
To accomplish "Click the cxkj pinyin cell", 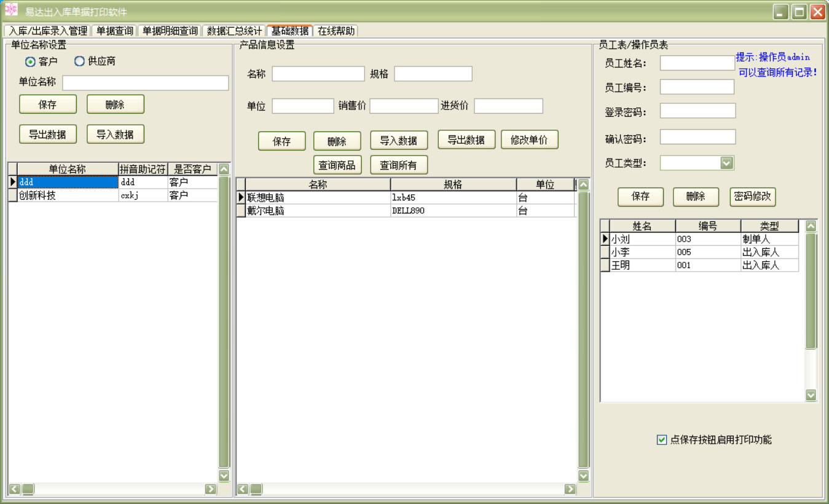I will 143,195.
